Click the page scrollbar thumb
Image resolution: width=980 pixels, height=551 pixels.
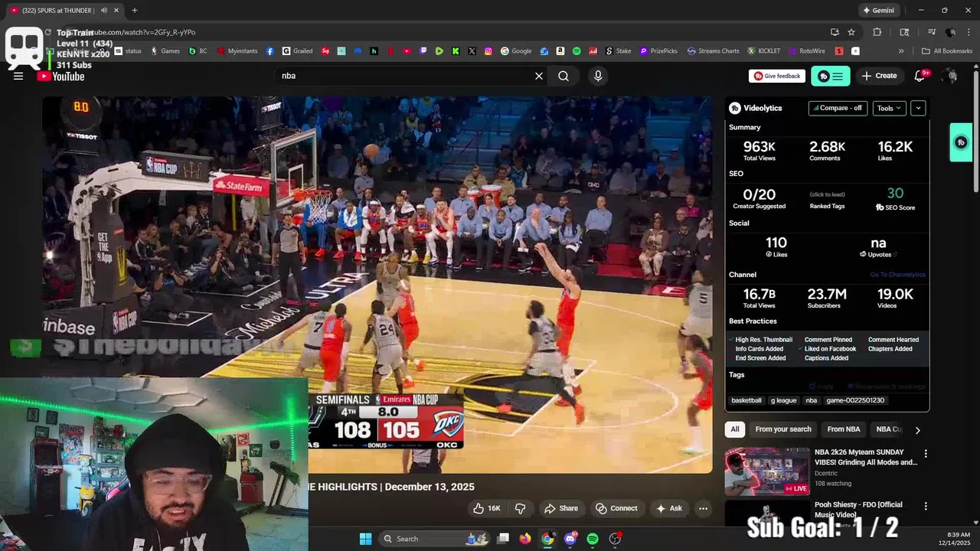[x=975, y=130]
